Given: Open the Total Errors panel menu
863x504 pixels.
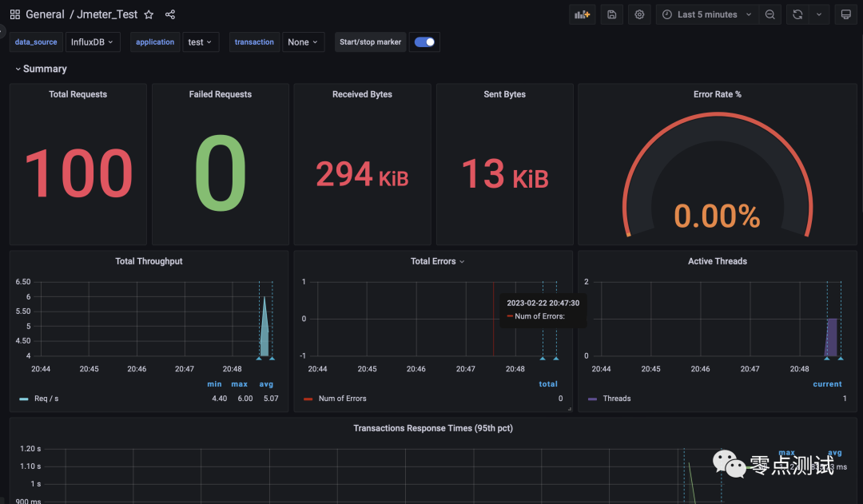Looking at the screenshot, I should [x=438, y=261].
